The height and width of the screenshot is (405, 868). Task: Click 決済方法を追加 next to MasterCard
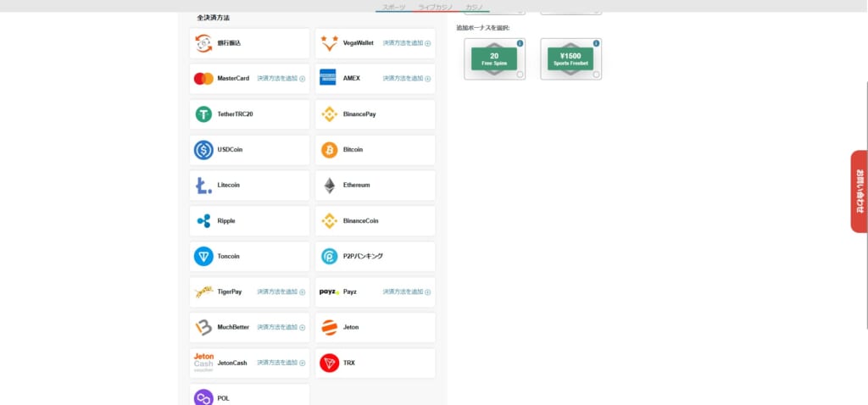pos(281,79)
